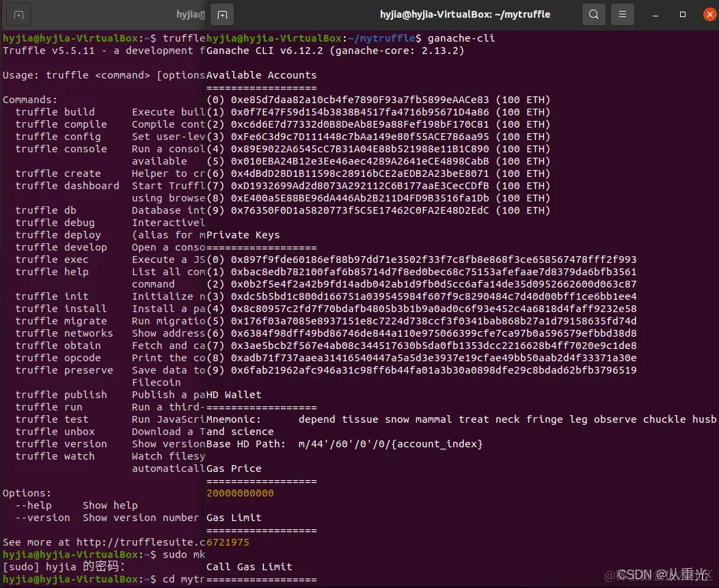
Task: Click 'truffle build' command in background terminal
Action: coord(55,112)
